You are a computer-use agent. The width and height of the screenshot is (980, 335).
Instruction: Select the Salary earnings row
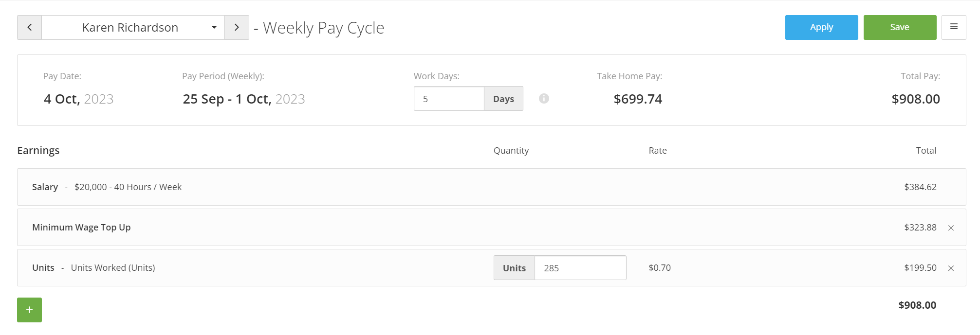[491, 187]
